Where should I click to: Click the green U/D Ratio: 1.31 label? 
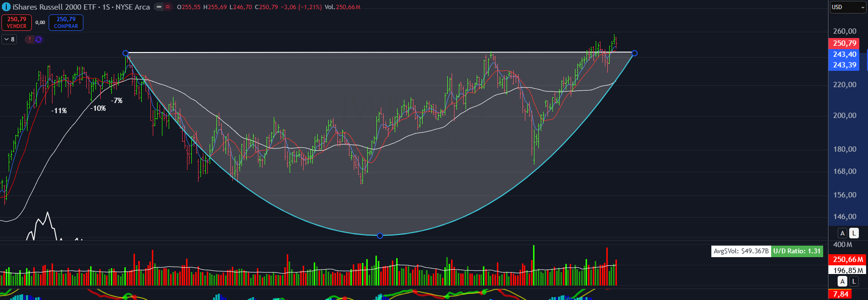(797, 251)
